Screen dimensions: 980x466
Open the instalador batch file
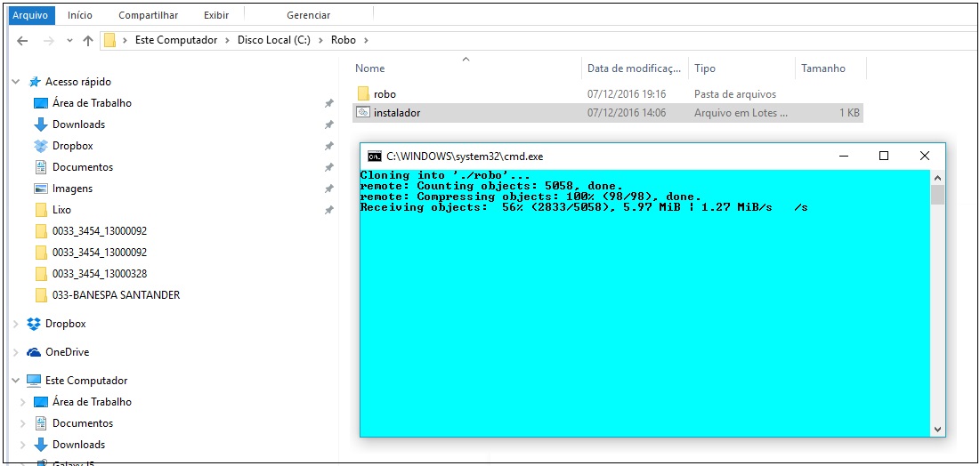pos(396,113)
